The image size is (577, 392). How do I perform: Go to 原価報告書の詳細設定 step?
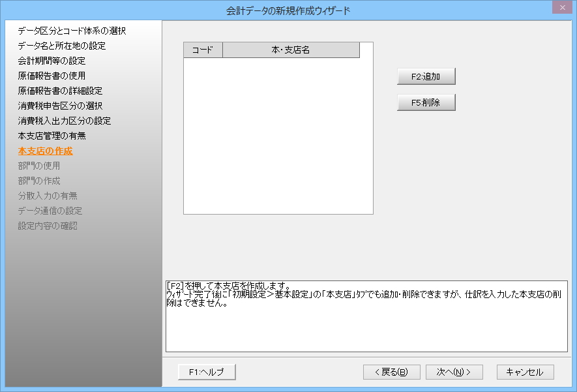click(60, 91)
